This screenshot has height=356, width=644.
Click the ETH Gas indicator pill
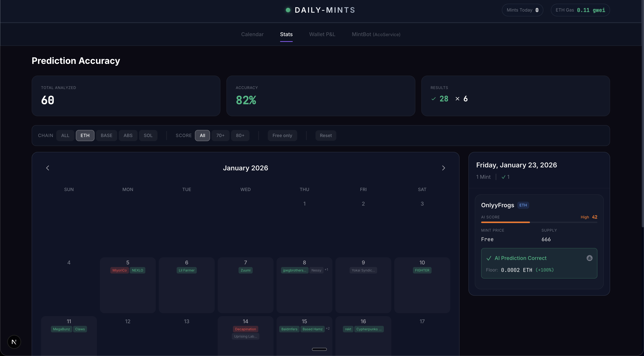(580, 10)
